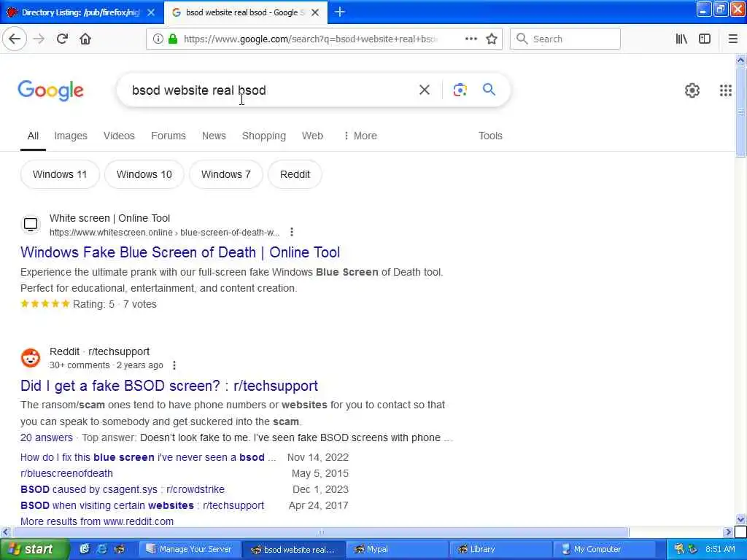The image size is (747, 560).
Task: Click the horizontal scrollbar right arrow
Action: click(728, 532)
